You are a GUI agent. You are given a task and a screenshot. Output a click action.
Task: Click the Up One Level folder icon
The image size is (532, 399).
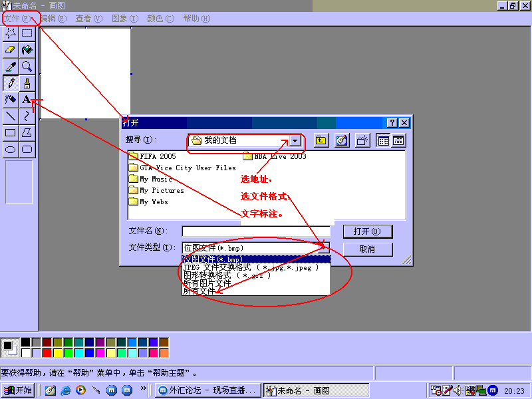tap(321, 140)
